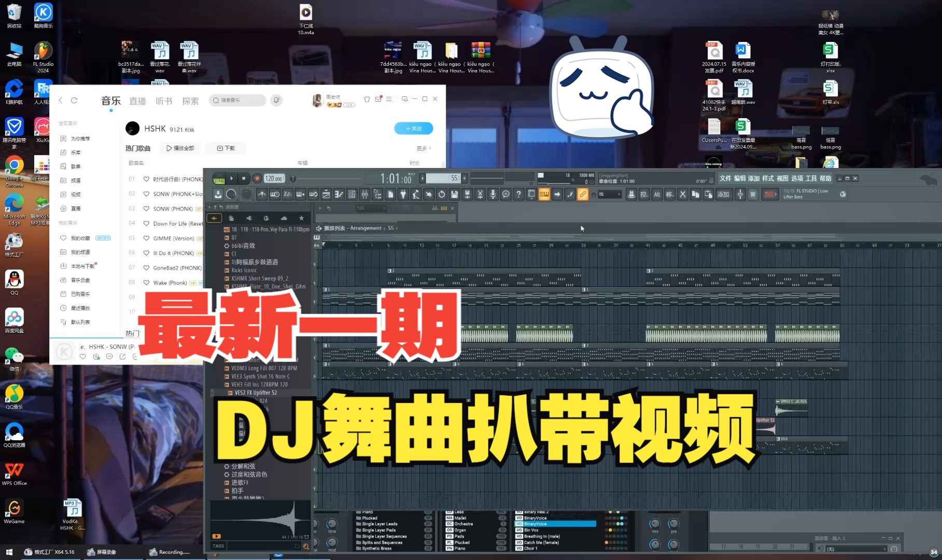Open the mixer icon in FL toolbar
The width and height of the screenshot is (942, 560).
365,194
